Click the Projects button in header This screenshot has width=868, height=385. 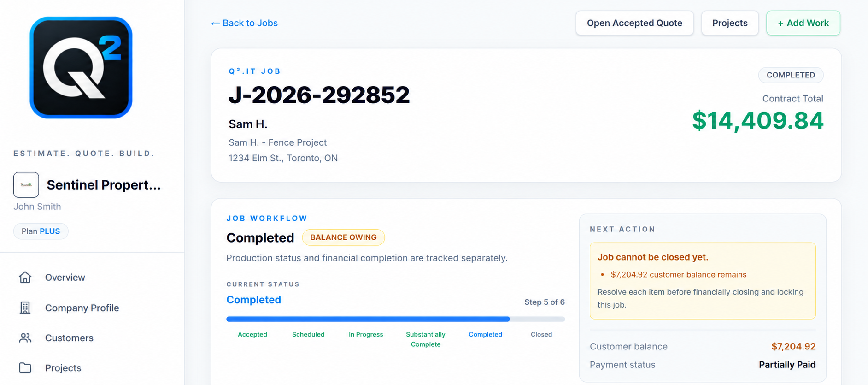pyautogui.click(x=730, y=23)
